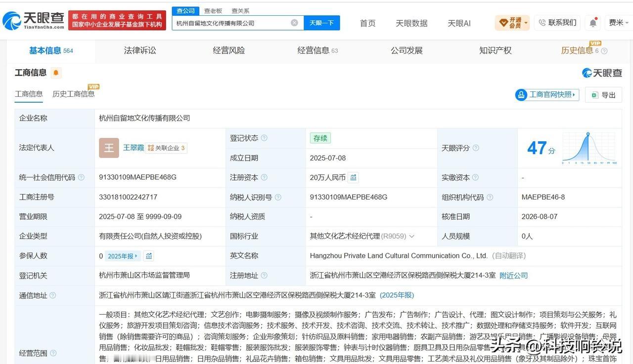Click the (2025年报) link after 通信地址
The image size is (633, 364).
[397, 295]
